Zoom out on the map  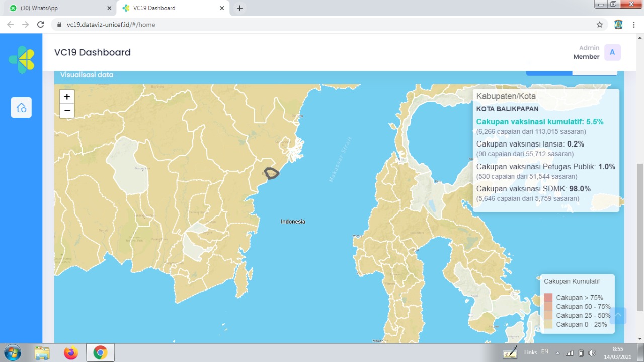(67, 111)
